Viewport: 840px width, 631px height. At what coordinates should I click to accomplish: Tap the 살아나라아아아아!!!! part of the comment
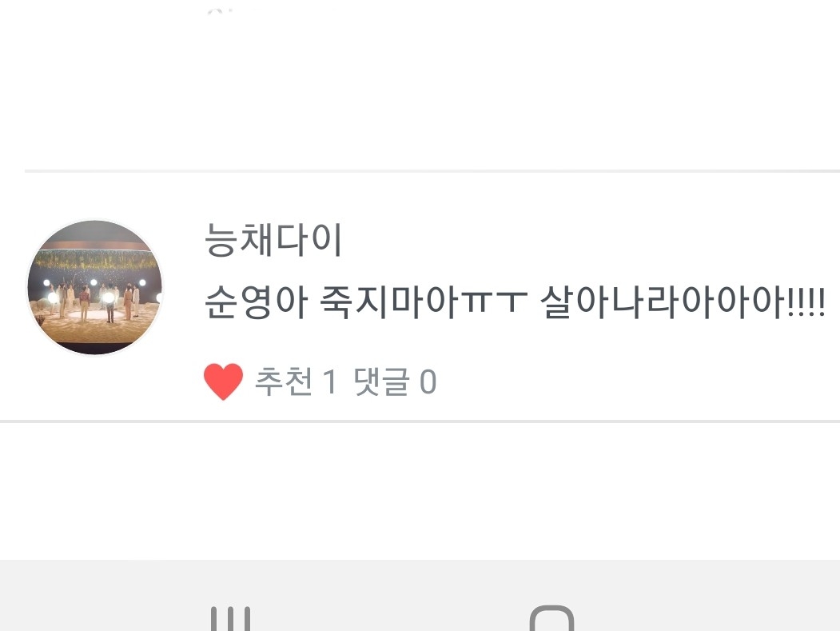click(683, 302)
